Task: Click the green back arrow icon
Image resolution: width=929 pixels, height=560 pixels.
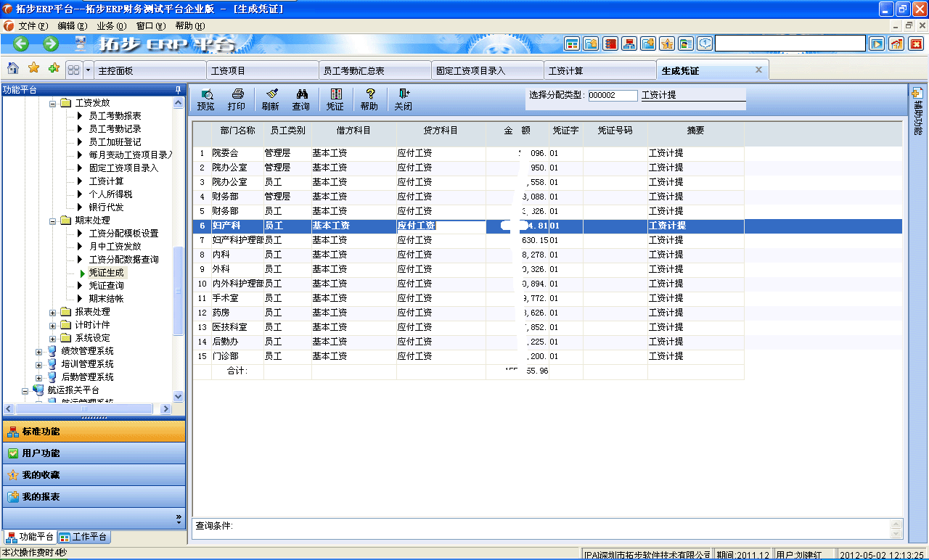Action: pyautogui.click(x=20, y=44)
